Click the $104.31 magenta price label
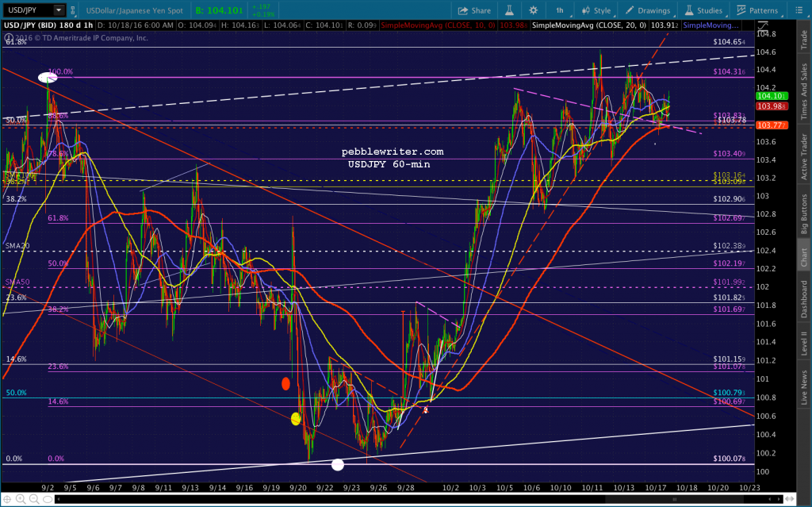The image size is (812, 507). click(730, 71)
